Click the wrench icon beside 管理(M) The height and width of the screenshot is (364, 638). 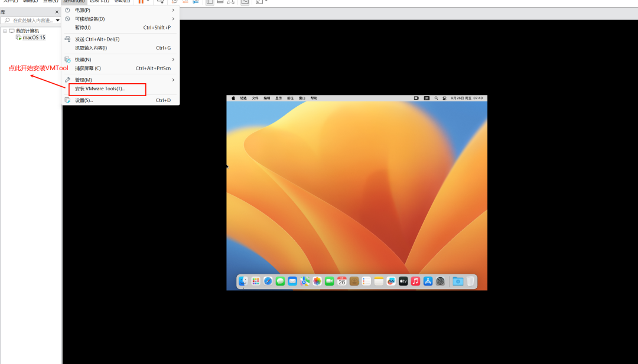point(67,80)
